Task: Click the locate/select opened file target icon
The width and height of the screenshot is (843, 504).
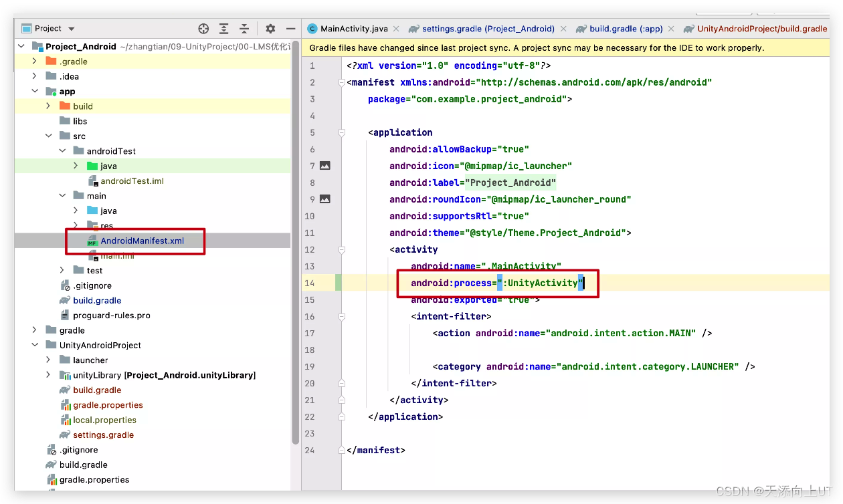Action: click(204, 29)
